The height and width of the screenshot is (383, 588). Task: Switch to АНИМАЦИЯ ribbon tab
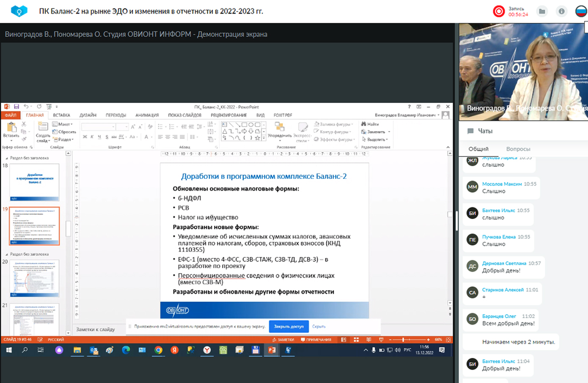pyautogui.click(x=147, y=115)
